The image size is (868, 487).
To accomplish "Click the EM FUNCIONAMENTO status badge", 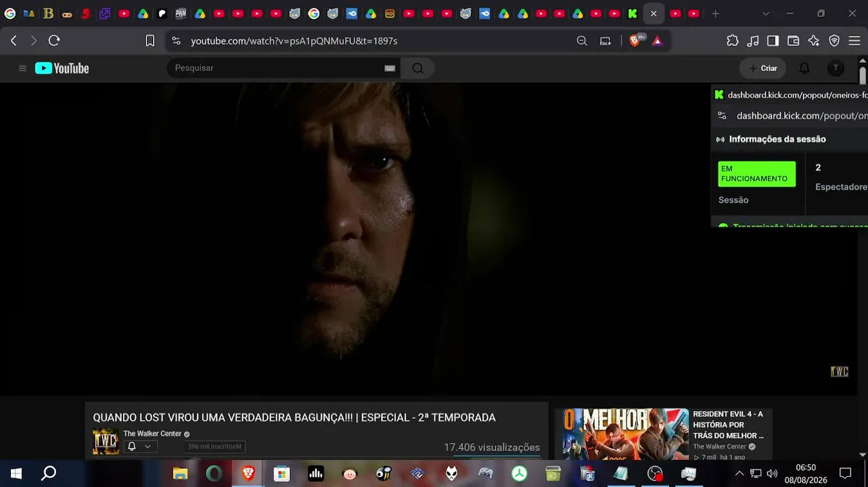I will pyautogui.click(x=756, y=174).
